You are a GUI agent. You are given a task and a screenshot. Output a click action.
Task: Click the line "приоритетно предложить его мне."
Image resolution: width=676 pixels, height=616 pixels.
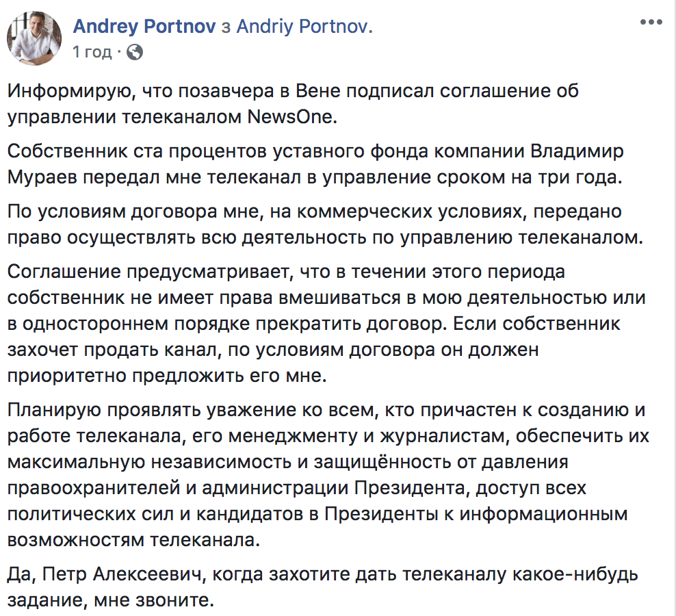click(x=167, y=376)
